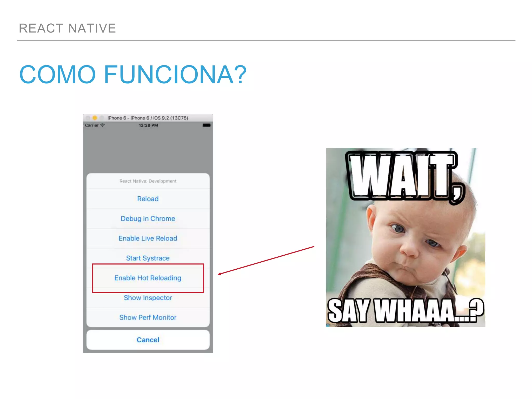Open Show Inspector option

148,298
